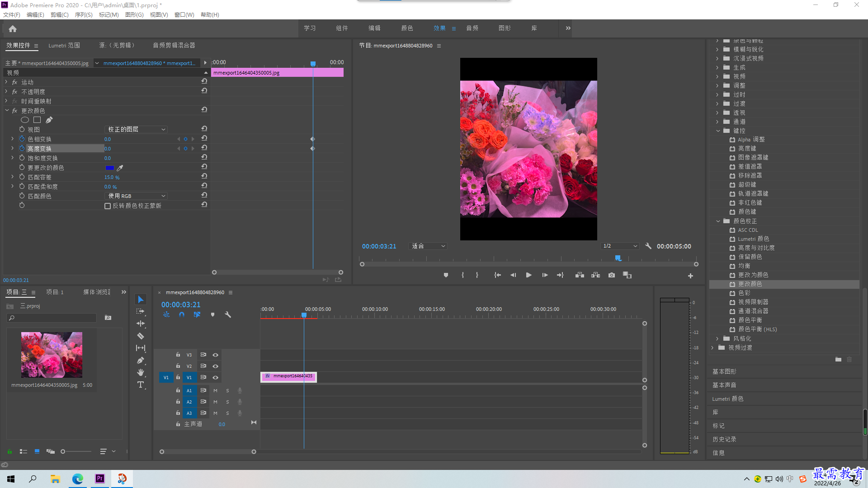Open Lumetri 范围 panel tab
This screenshot has height=488, width=868.
[64, 45]
